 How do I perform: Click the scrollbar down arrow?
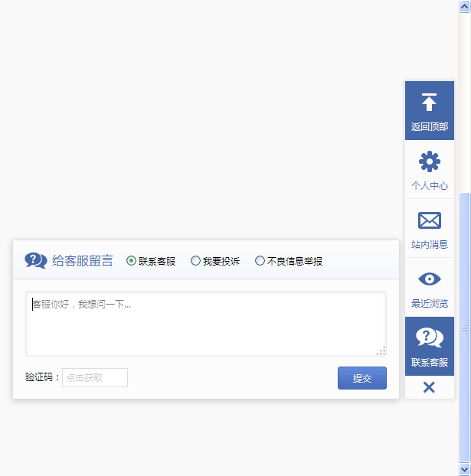464,469
